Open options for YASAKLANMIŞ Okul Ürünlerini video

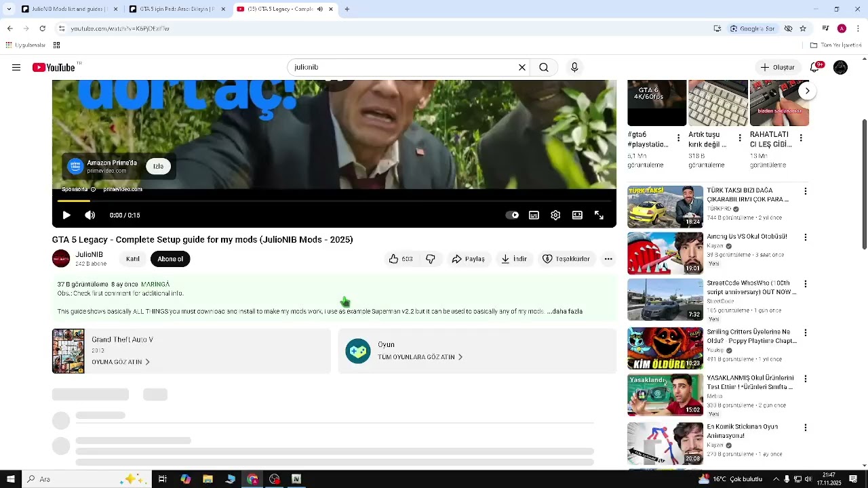[806, 379]
